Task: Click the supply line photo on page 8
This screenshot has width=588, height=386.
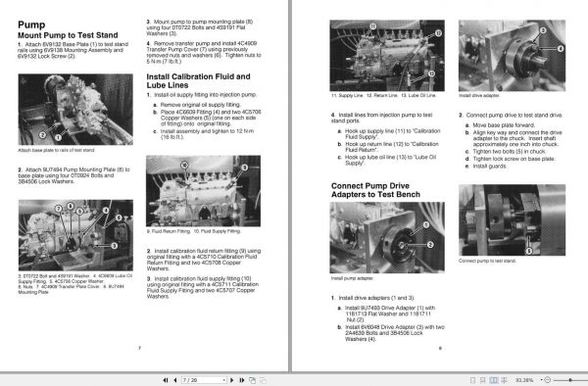Action: (387, 56)
